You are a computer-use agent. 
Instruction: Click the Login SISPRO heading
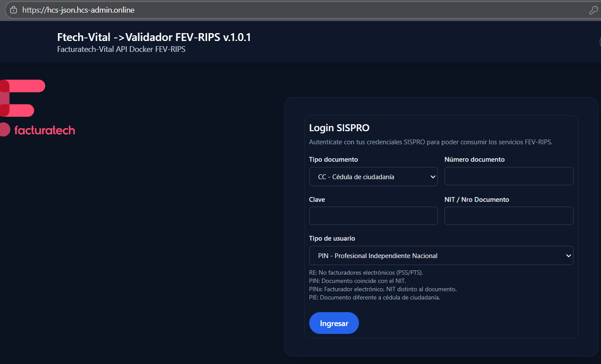click(x=339, y=128)
